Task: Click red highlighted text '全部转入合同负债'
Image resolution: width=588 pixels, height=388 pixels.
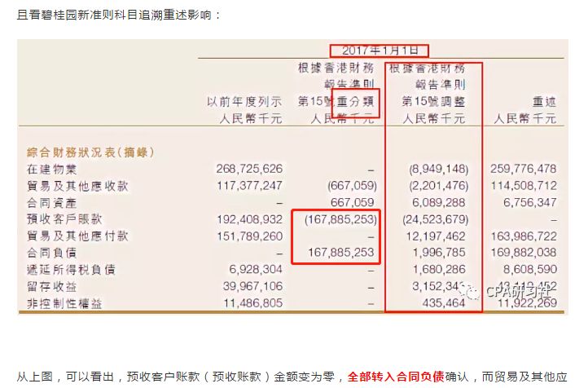Action: [x=396, y=377]
